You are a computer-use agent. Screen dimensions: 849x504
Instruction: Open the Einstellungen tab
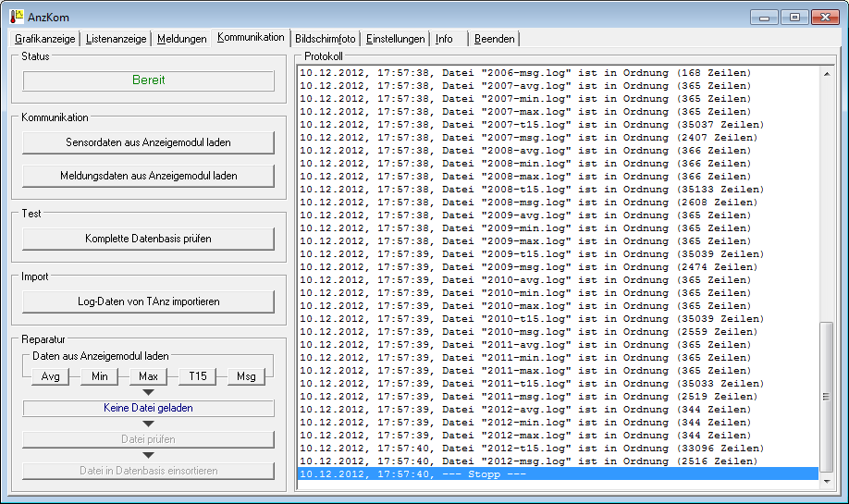(395, 39)
